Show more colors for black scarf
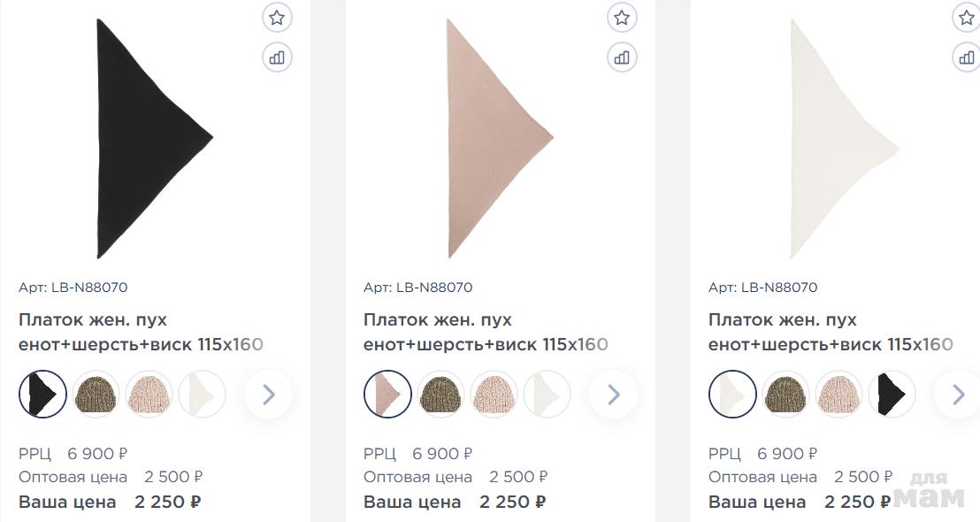The height and width of the screenshot is (522, 980). 269,395
